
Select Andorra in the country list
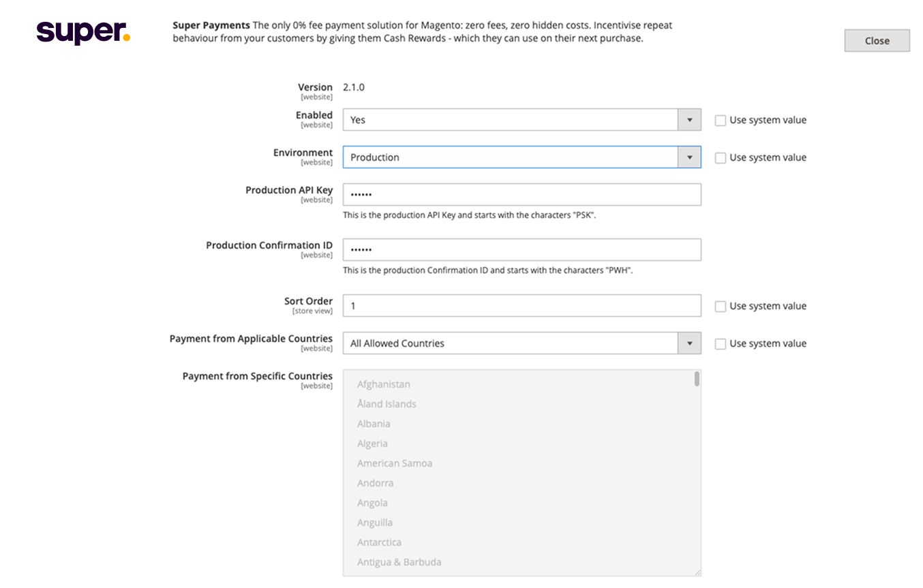[375, 483]
